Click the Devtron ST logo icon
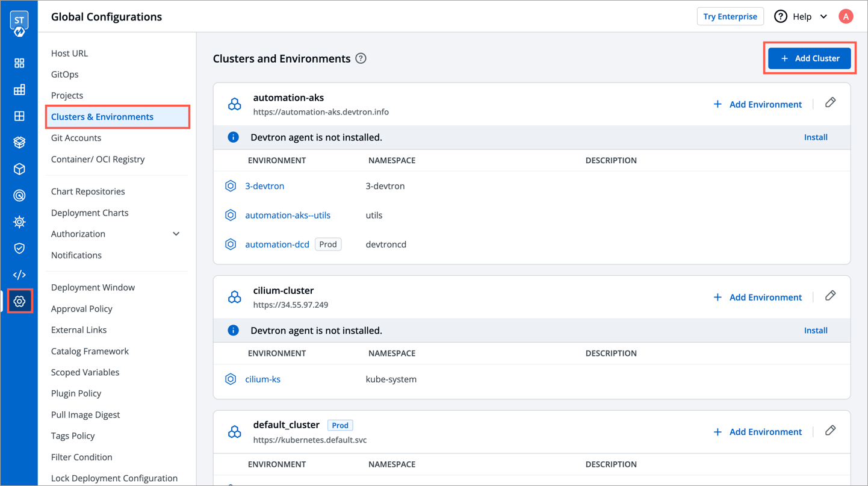Screen dimensions: 868x486 (x=19, y=23)
